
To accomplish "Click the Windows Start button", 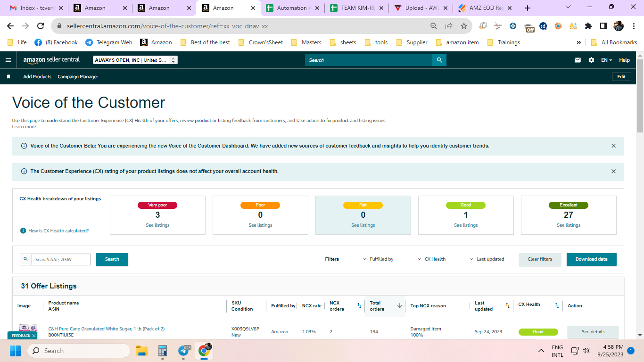I will (x=15, y=351).
